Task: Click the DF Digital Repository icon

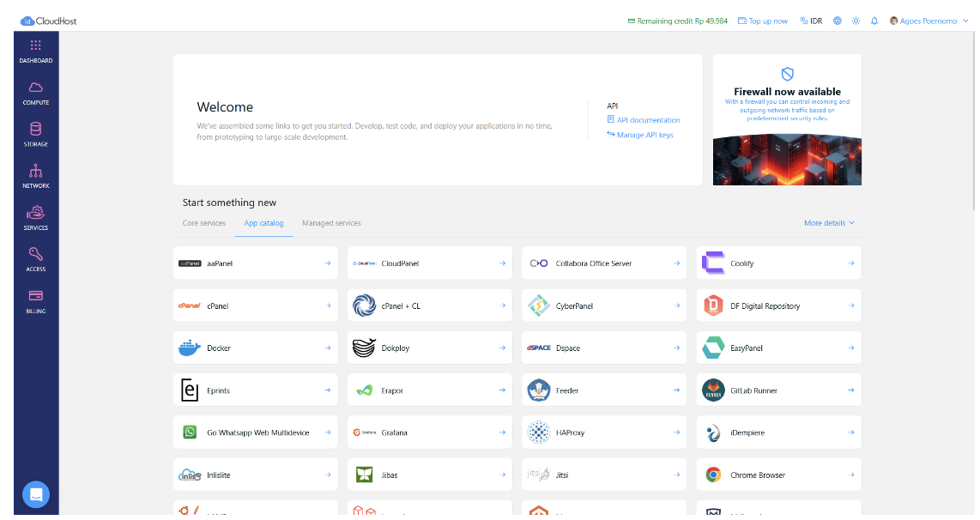Action: coord(713,305)
